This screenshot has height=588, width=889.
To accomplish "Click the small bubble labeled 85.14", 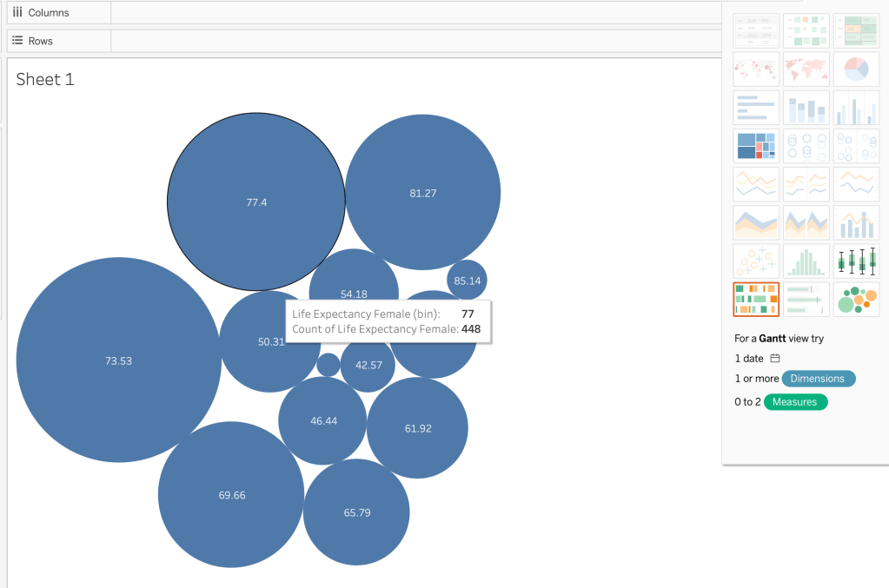I will [467, 281].
